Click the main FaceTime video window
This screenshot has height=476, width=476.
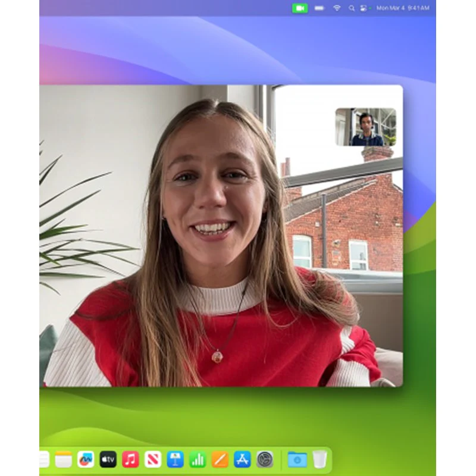click(221, 236)
